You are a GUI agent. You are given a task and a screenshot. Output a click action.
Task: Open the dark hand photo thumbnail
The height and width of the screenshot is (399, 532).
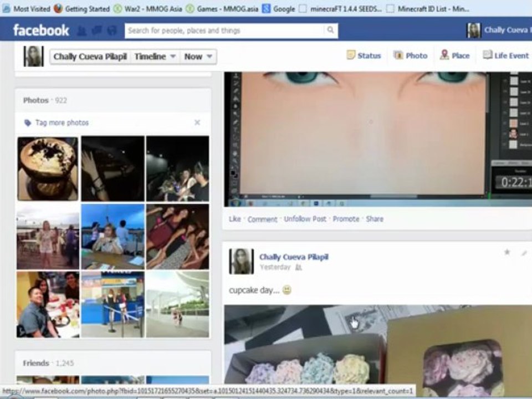(x=112, y=168)
